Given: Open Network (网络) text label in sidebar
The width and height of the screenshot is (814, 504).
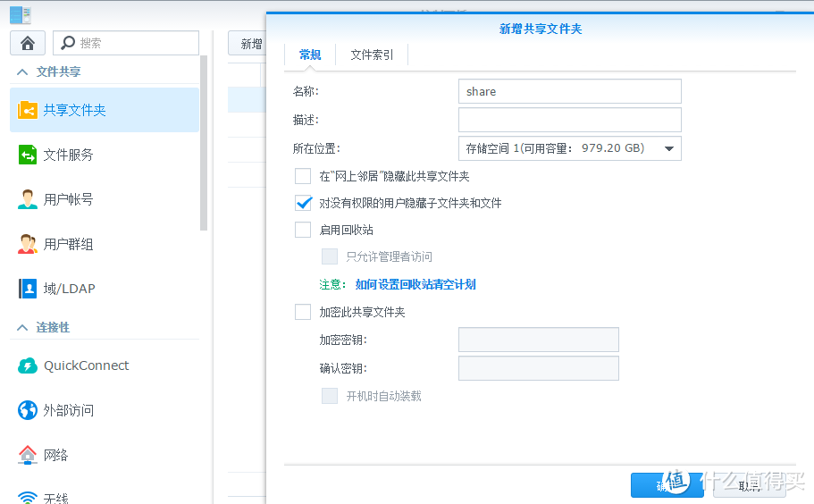Looking at the screenshot, I should (55, 455).
